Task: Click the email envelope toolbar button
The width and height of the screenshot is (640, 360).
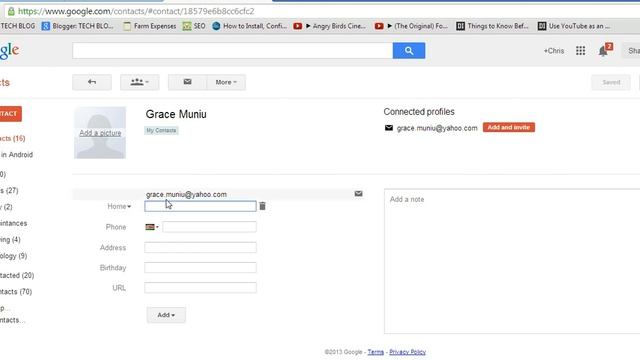Action: 187,82
